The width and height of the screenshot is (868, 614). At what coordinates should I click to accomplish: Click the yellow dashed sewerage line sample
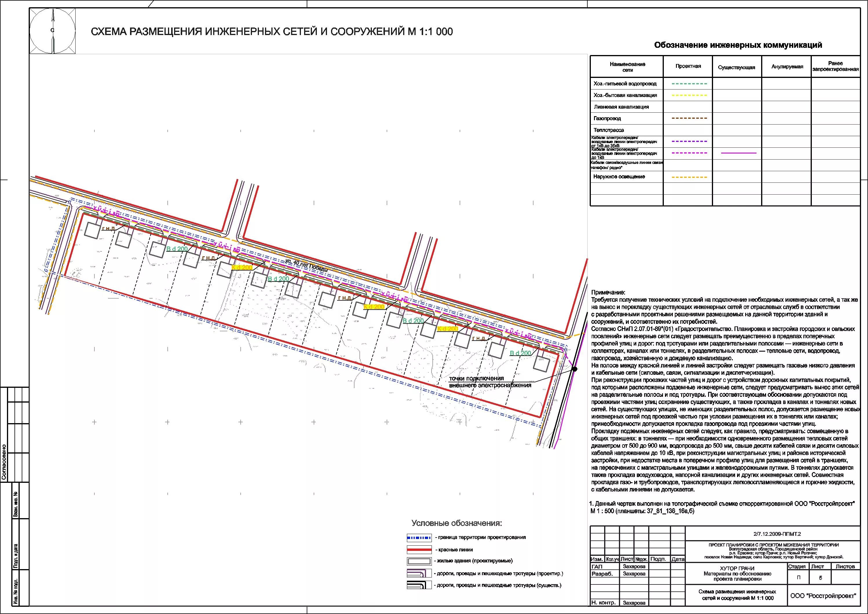pyautogui.click(x=689, y=95)
